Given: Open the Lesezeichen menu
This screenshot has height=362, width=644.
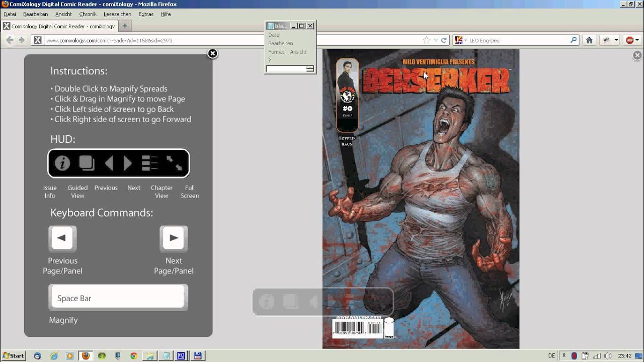Looking at the screenshot, I should click(x=117, y=14).
